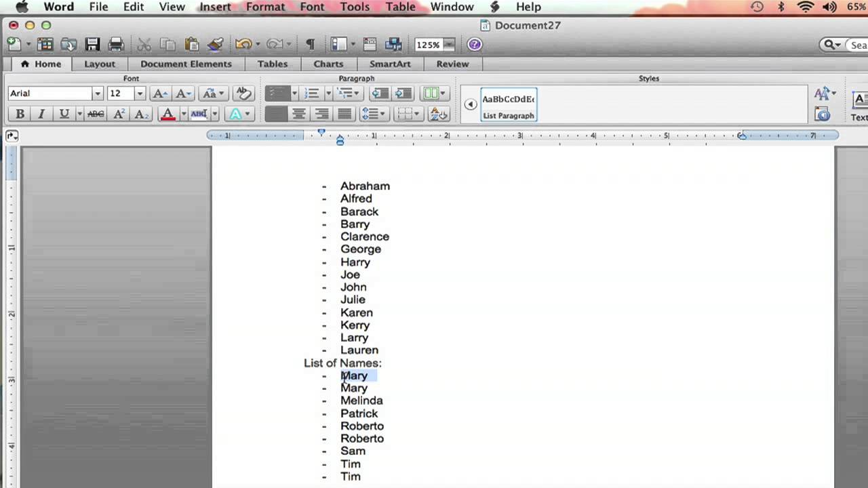868x488 pixels.
Task: Open the 125% zoom dropdown
Action: [449, 45]
